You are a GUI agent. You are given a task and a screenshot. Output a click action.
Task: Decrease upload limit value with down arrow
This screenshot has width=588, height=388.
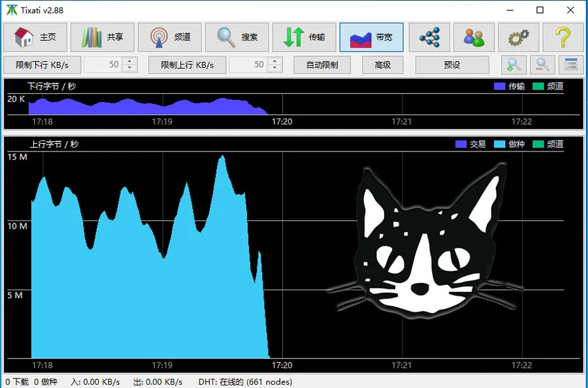click(274, 68)
